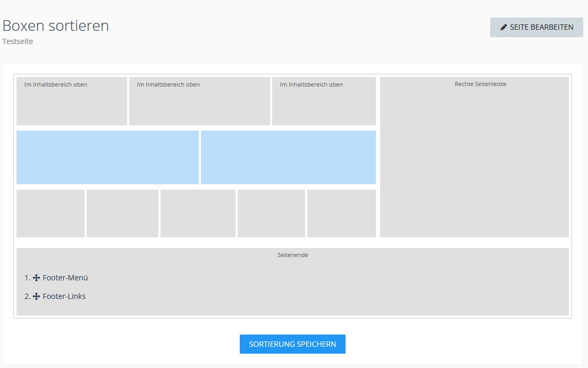This screenshot has height=368, width=588.
Task: Click the move icon beside Footer-Menü
Action: pos(37,278)
